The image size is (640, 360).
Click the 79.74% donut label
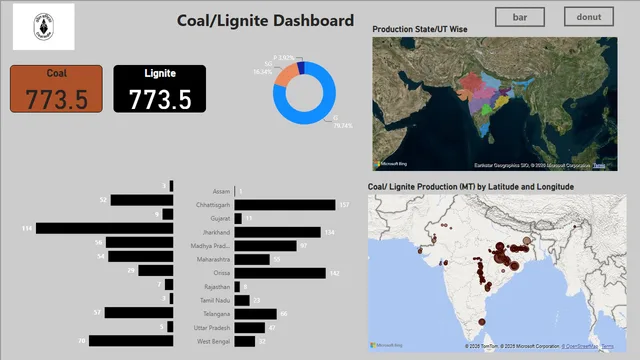pyautogui.click(x=343, y=126)
